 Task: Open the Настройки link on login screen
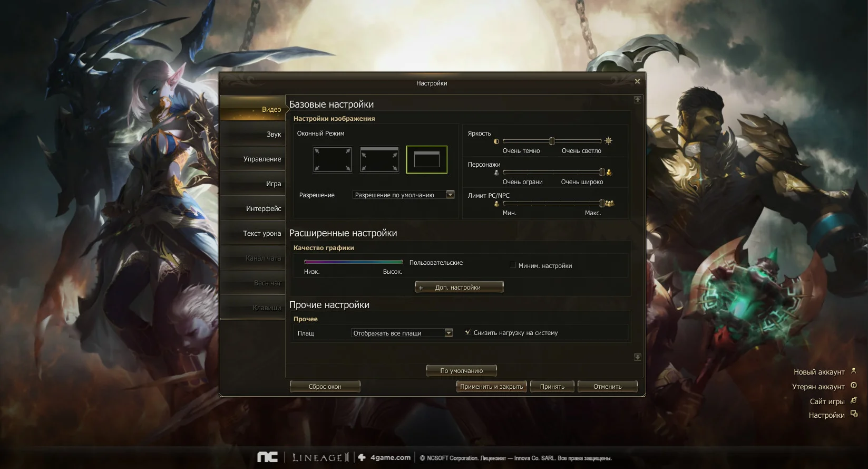pos(827,415)
